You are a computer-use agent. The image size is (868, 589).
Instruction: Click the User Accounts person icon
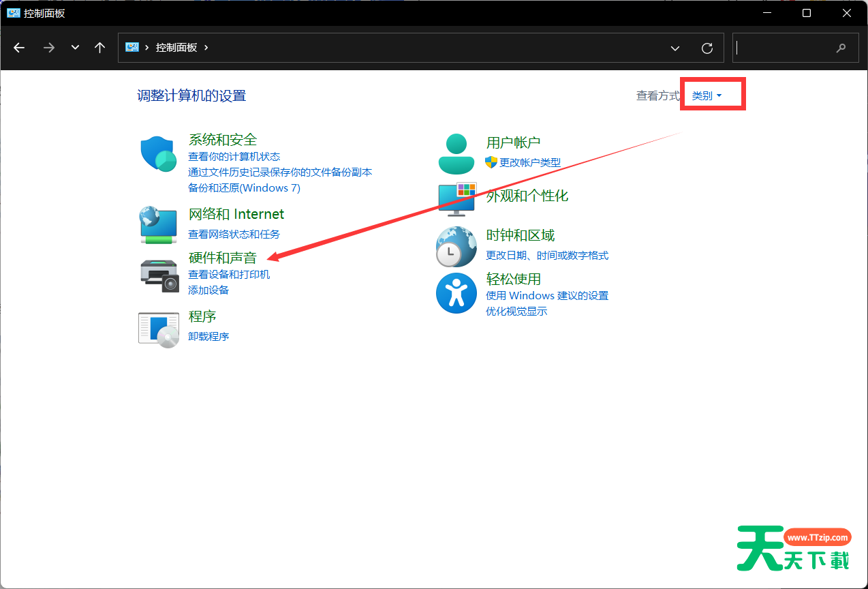[x=456, y=153]
